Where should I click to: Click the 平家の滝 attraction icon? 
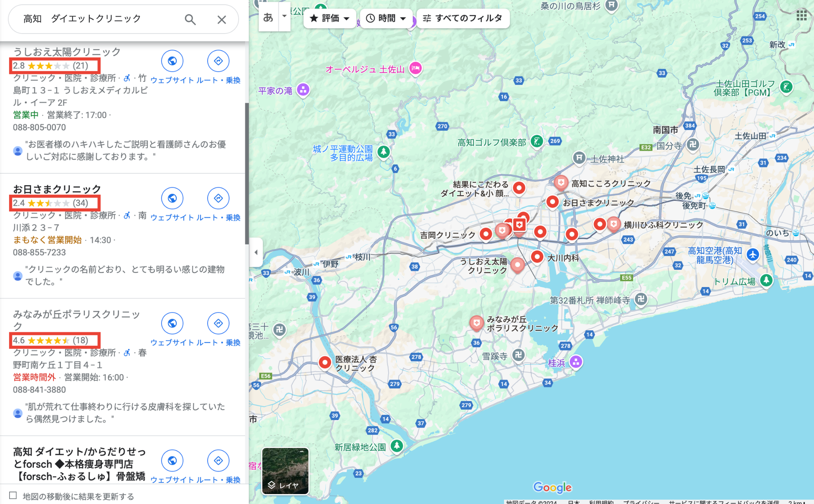(303, 90)
